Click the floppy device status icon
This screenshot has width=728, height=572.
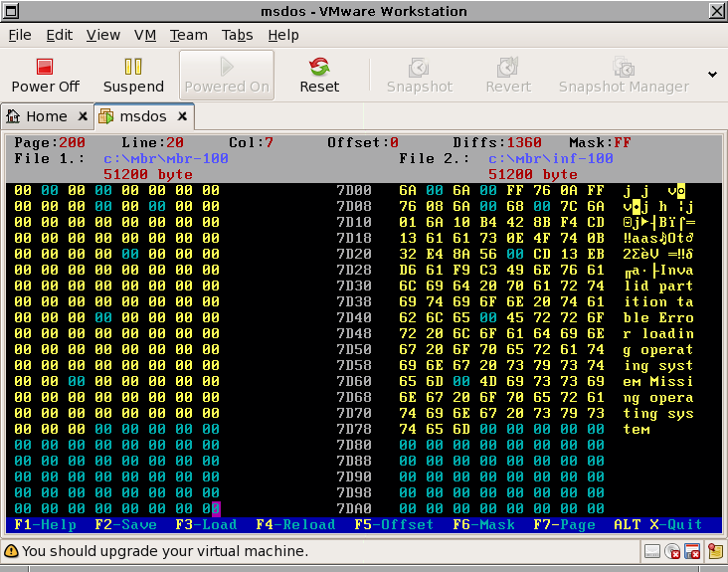click(692, 551)
